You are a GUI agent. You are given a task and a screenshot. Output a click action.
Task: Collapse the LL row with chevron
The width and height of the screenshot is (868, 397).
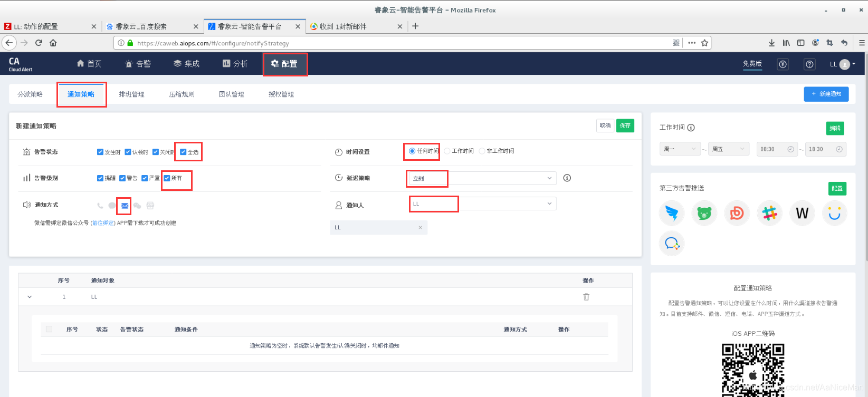tap(30, 297)
